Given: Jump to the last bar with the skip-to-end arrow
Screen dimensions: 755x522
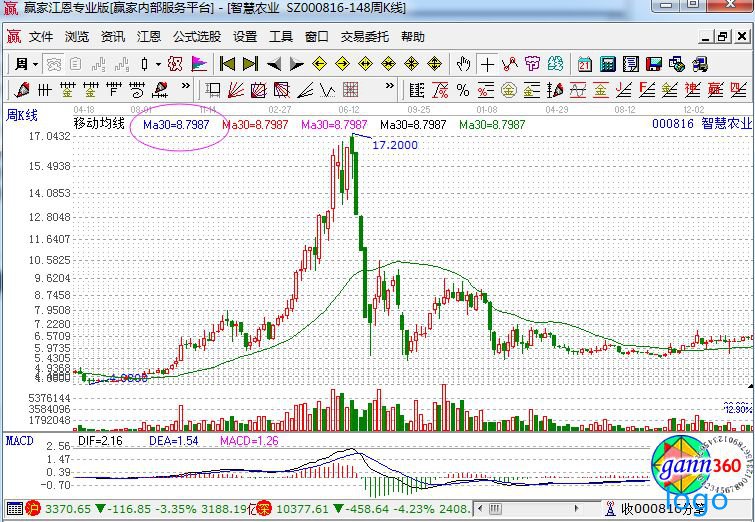Looking at the screenshot, I should click(x=250, y=64).
